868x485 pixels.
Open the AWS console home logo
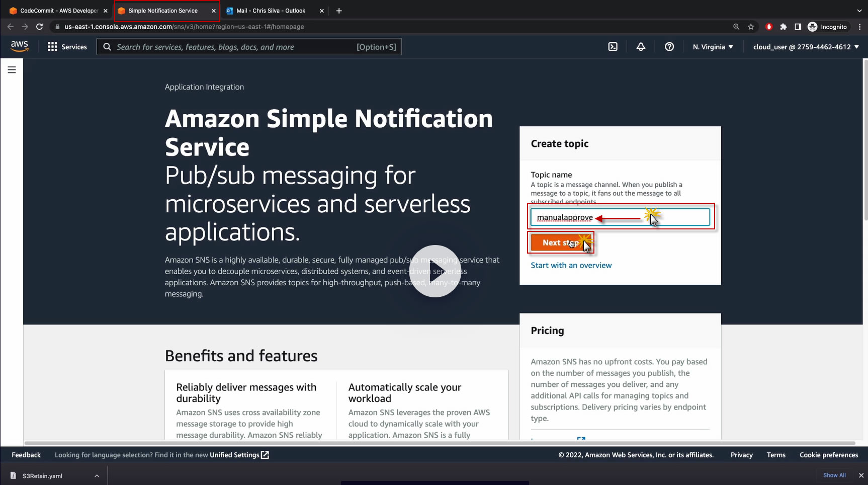(x=19, y=46)
